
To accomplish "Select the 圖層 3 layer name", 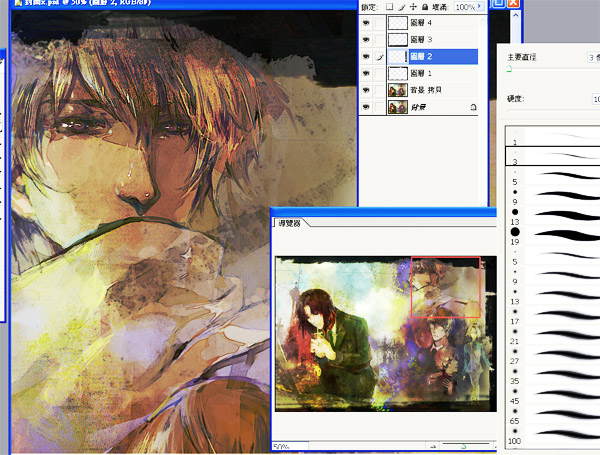I will pyautogui.click(x=421, y=39).
